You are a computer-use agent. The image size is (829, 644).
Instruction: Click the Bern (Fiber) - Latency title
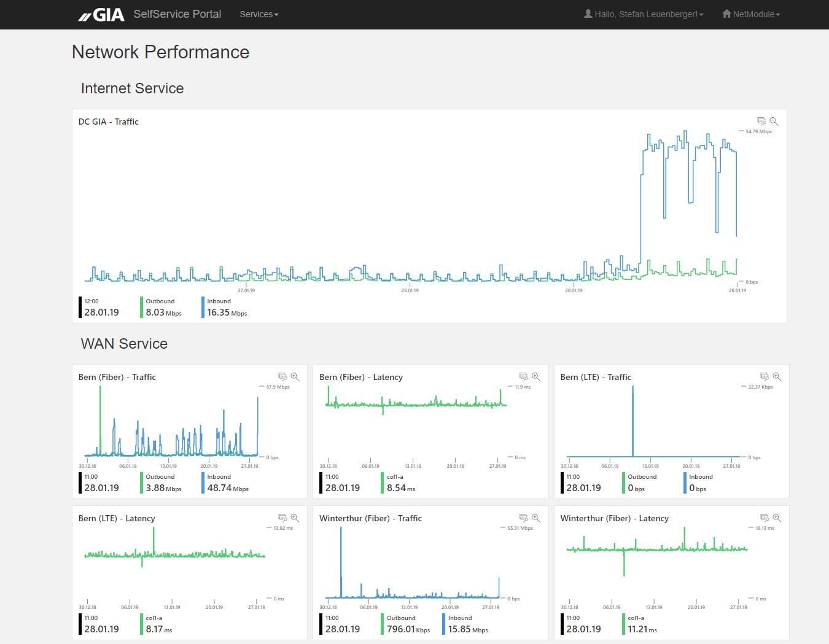click(x=361, y=377)
